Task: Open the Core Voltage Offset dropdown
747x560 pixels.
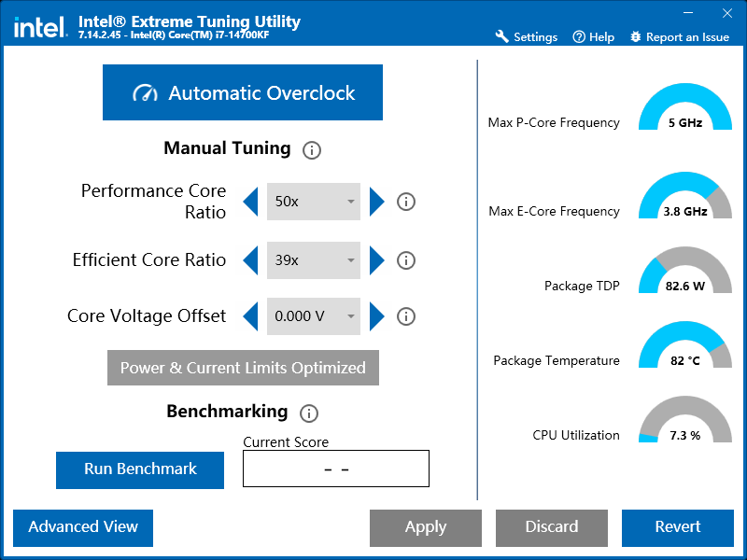Action: 314,316
